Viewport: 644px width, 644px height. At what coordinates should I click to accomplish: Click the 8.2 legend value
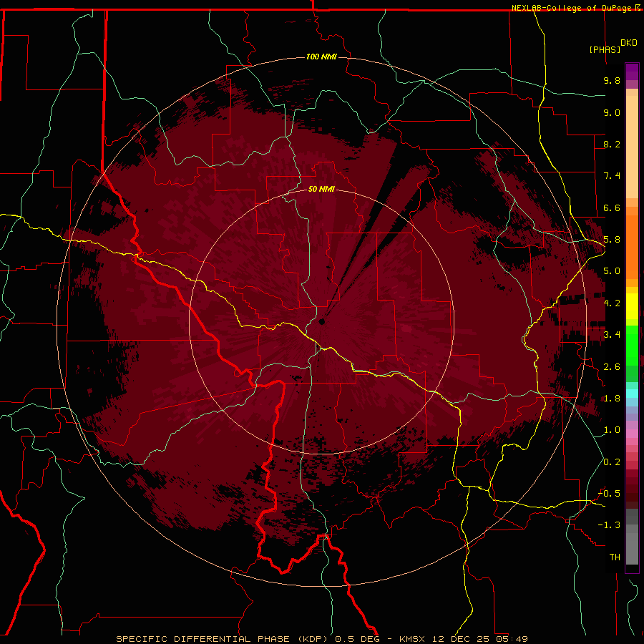[612, 144]
